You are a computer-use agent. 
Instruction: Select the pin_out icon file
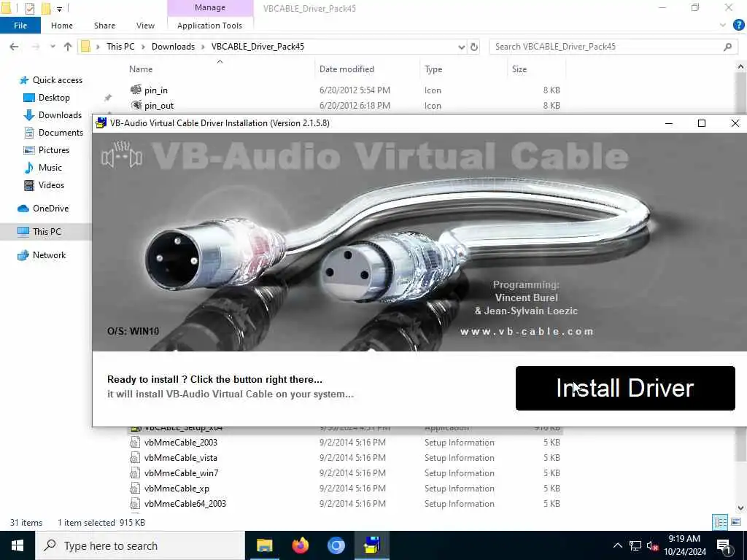click(x=159, y=105)
